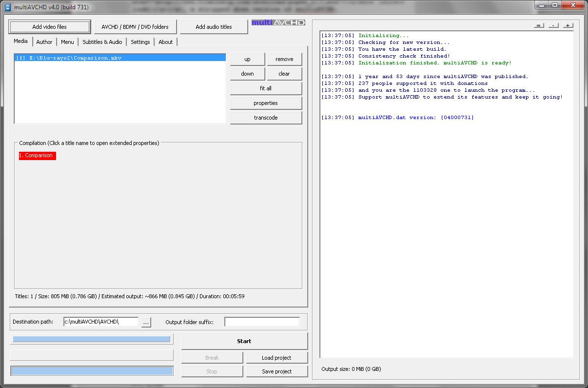Click Load project button
The image size is (588, 388).
point(277,358)
